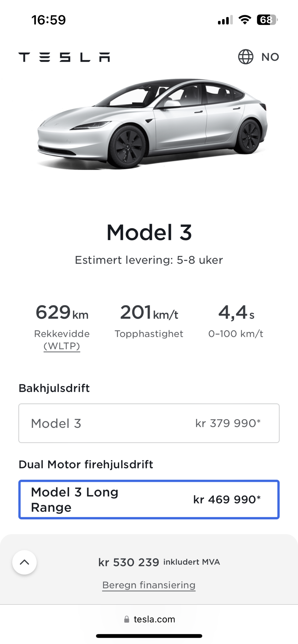Open the language selector globe icon
Screen dimensions: 298x644
click(x=245, y=57)
